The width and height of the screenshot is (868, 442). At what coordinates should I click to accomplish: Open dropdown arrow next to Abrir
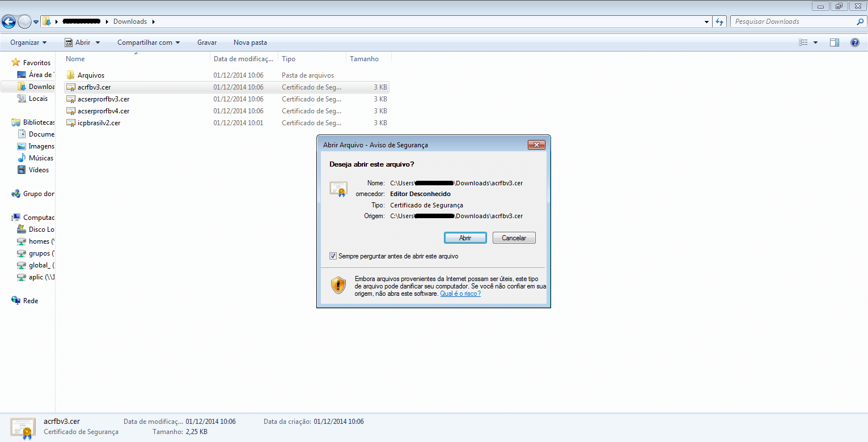point(98,42)
